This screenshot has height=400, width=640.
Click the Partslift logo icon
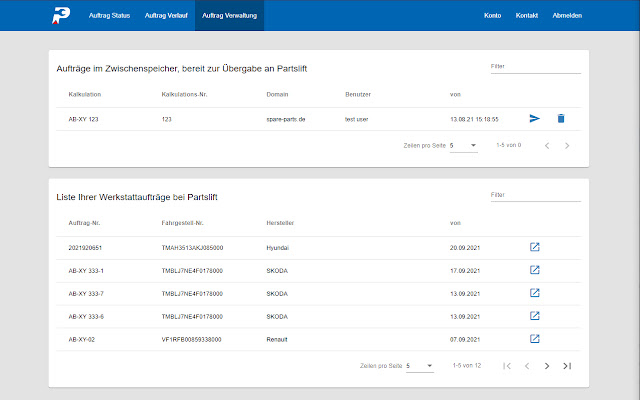tap(62, 16)
